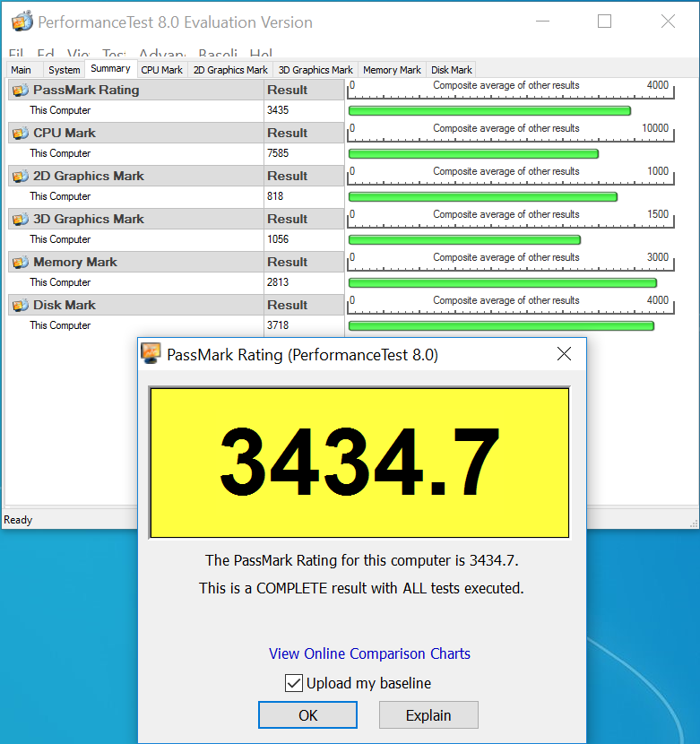Click the PerformanceTest app icon in title bar
This screenshot has height=744, width=700.
(22, 22)
